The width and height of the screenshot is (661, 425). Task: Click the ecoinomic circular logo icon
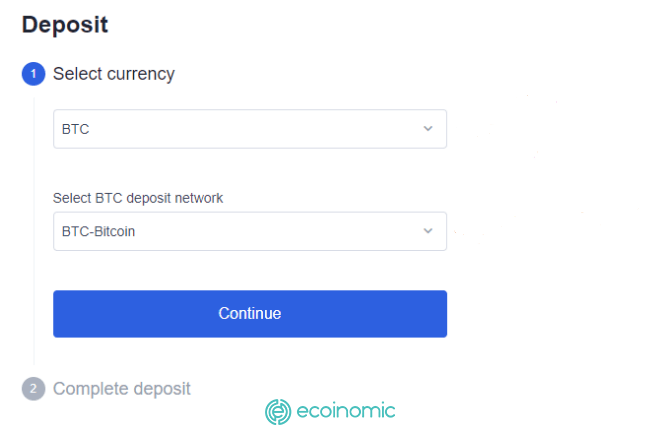278,412
